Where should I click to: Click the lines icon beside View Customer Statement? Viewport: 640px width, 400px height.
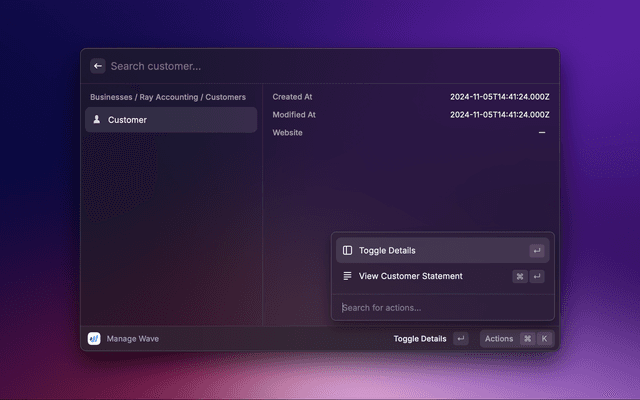[x=347, y=276]
